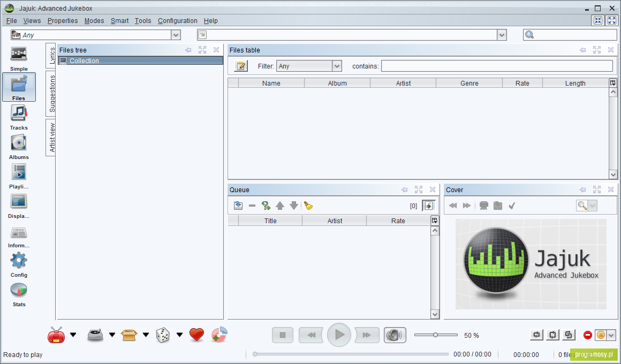Image resolution: width=621 pixels, height=364 pixels.
Task: Click the track position slider
Action: (352, 354)
